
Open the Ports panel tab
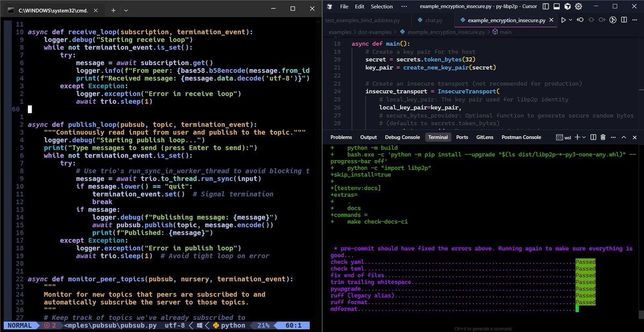[462, 137]
